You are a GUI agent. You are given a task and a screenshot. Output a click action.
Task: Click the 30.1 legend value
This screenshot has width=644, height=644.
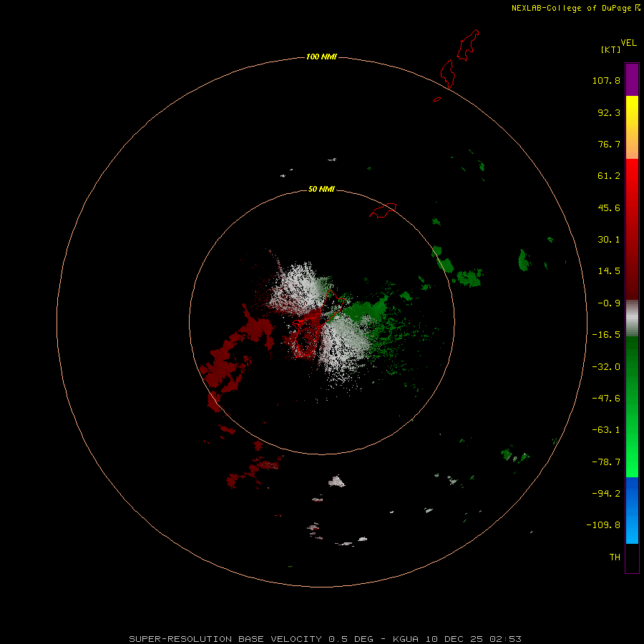pos(609,240)
